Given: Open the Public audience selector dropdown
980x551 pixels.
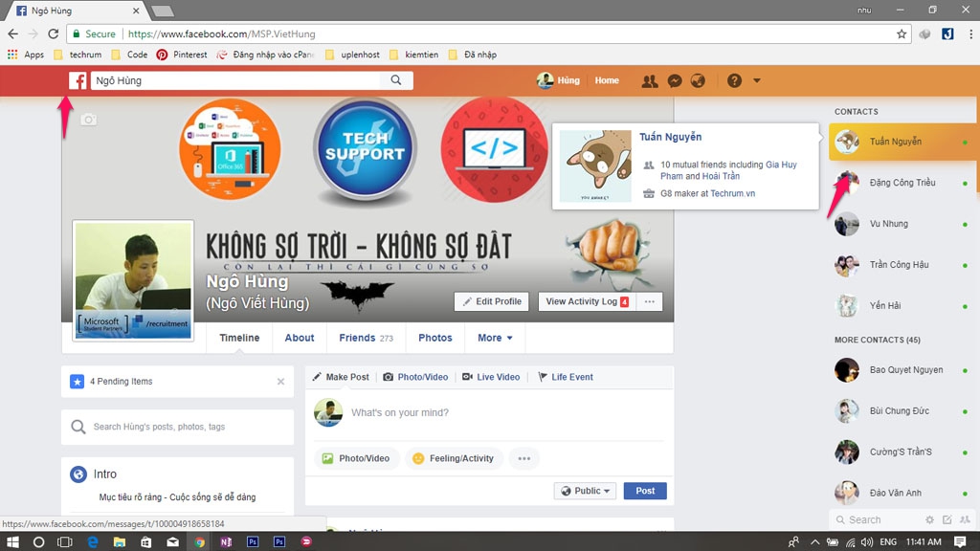Looking at the screenshot, I should click(x=585, y=491).
